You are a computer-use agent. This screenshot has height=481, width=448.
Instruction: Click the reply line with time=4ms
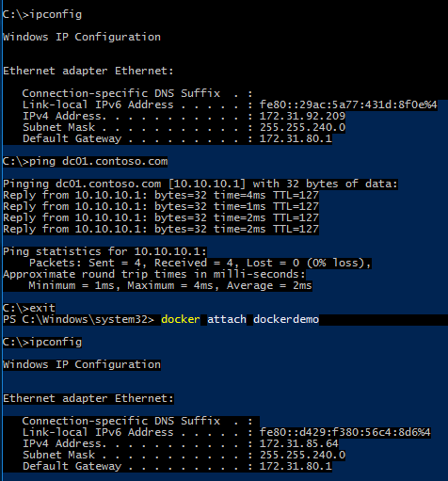click(161, 195)
